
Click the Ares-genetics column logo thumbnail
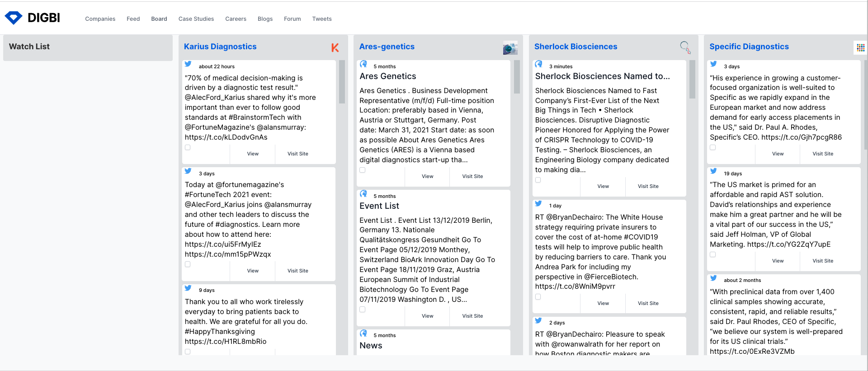(x=510, y=47)
